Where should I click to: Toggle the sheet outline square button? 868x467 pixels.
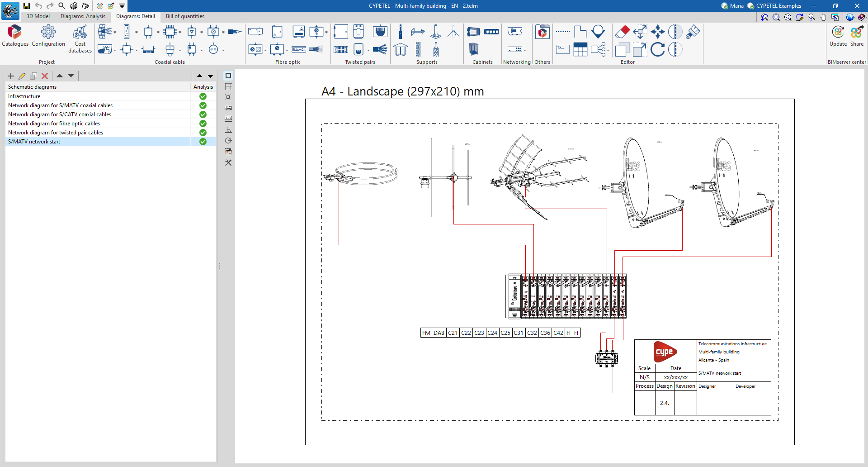[x=228, y=76]
